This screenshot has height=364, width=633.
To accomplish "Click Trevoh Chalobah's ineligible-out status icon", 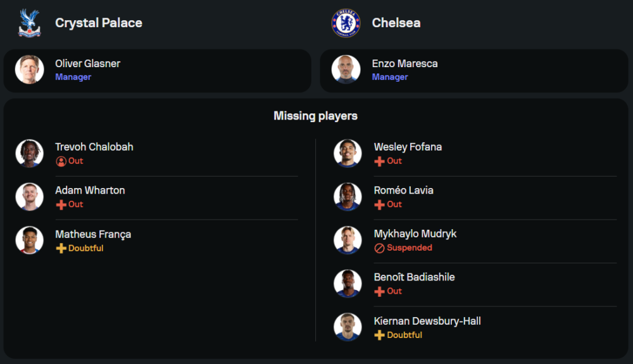I will pos(61,161).
